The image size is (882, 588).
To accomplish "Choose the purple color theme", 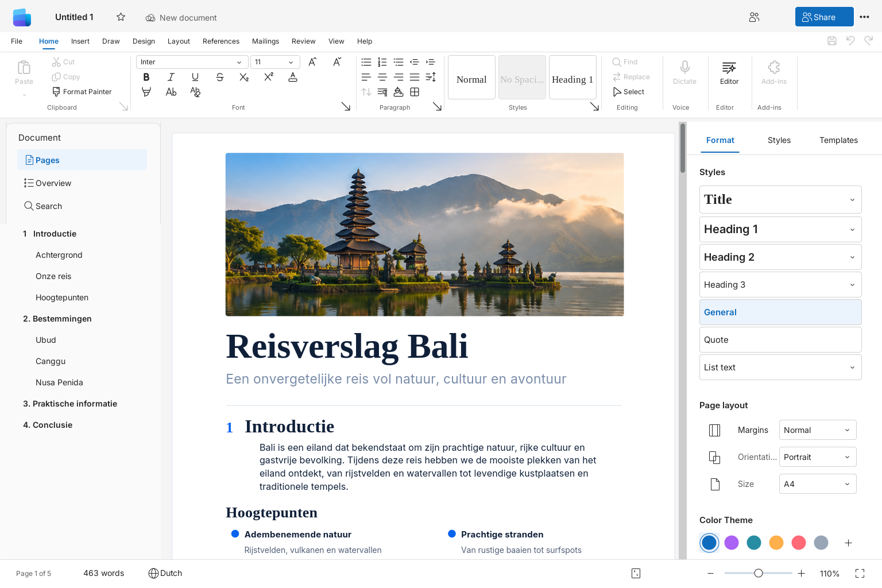I will tap(732, 543).
